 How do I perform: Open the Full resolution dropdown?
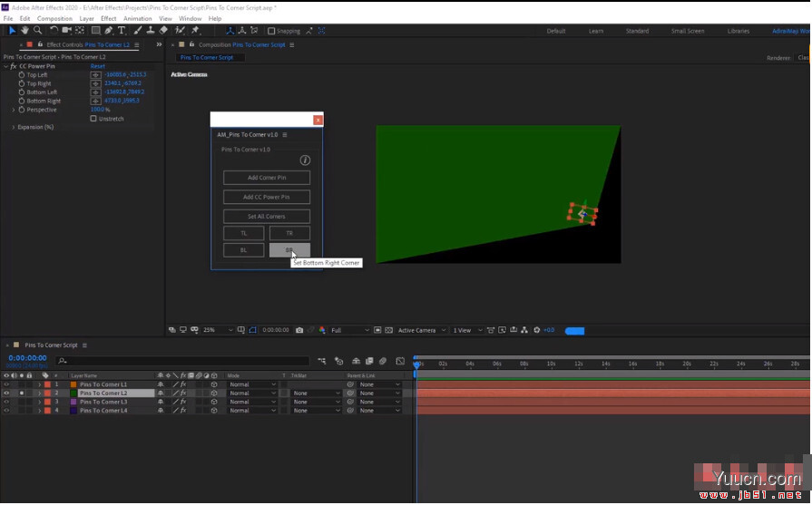[350, 330]
